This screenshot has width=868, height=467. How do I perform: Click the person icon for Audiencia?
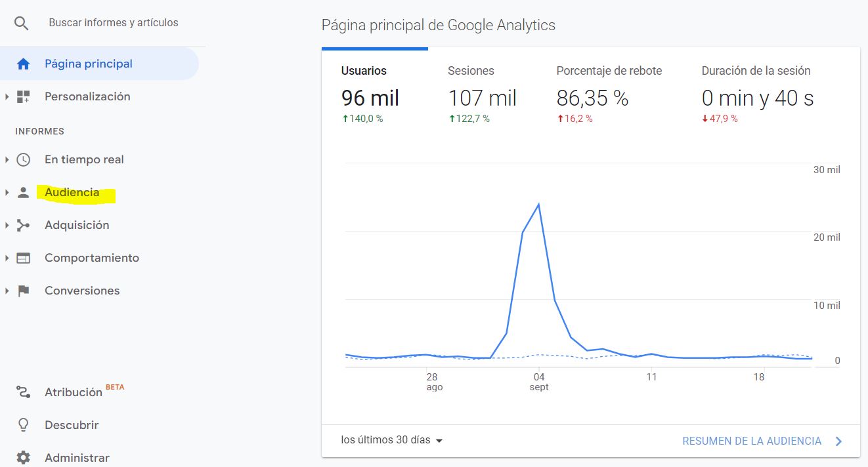(x=24, y=193)
